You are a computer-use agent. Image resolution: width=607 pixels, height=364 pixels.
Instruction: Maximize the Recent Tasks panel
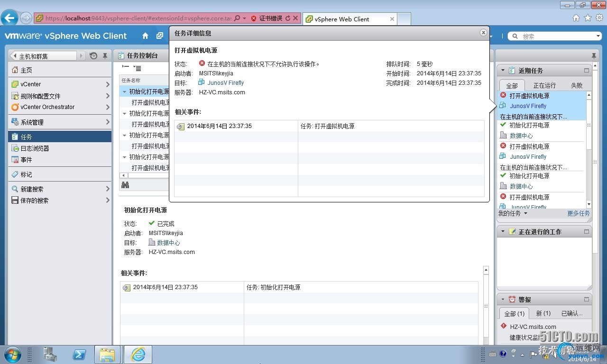click(587, 71)
